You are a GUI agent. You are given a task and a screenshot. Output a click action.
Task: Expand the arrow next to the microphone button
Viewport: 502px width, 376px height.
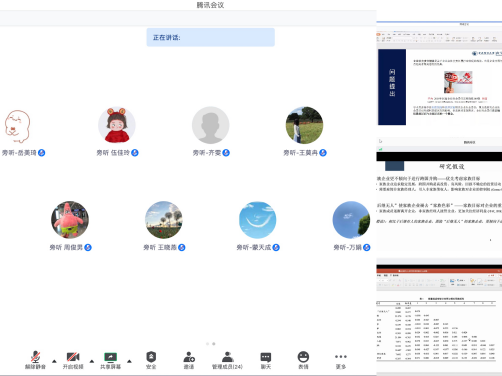(x=54, y=361)
